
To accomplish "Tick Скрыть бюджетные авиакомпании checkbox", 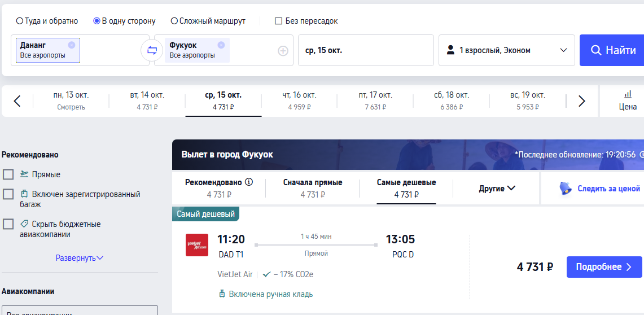I will pyautogui.click(x=8, y=224).
